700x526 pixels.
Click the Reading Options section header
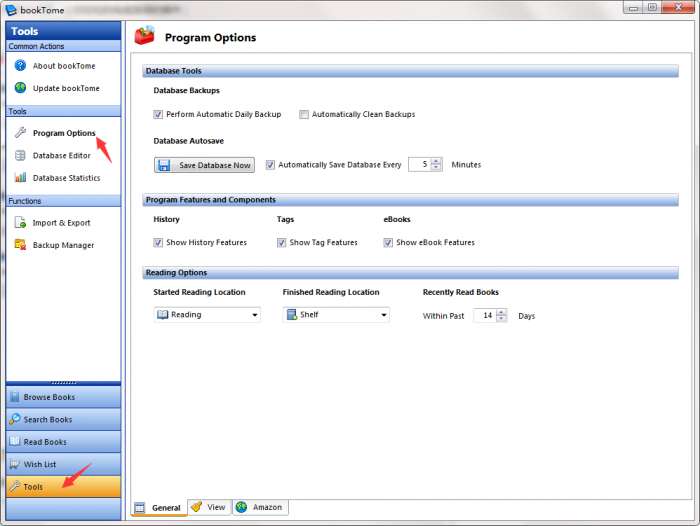point(410,272)
